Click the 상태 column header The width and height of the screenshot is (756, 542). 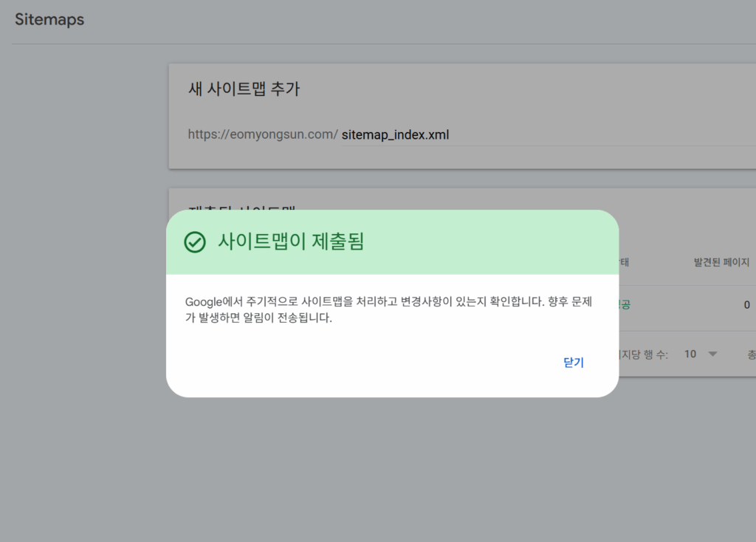[x=624, y=263]
